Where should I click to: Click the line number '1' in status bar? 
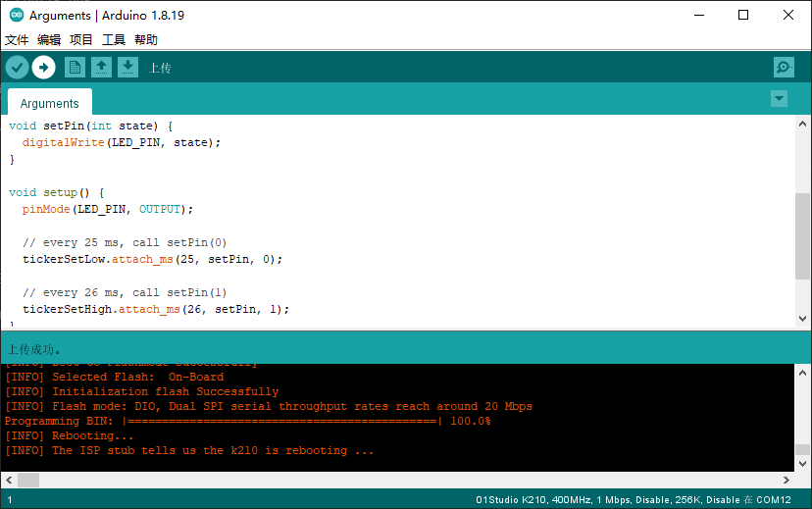click(10, 500)
